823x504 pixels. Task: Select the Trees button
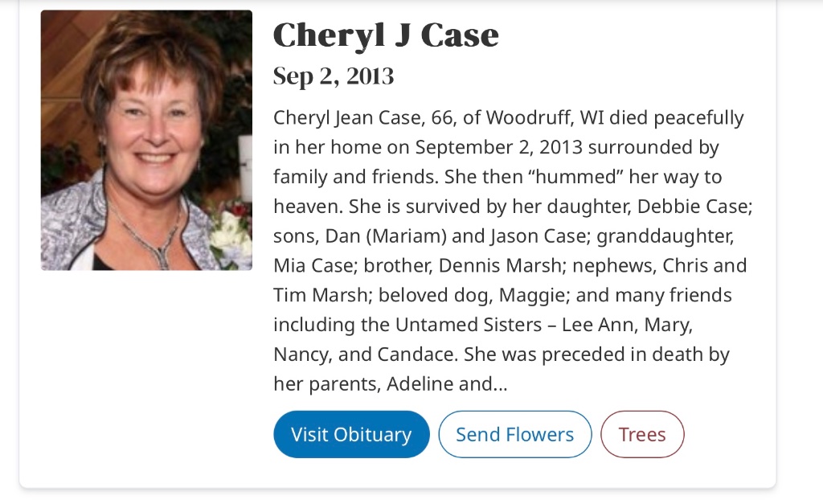pyautogui.click(x=642, y=435)
